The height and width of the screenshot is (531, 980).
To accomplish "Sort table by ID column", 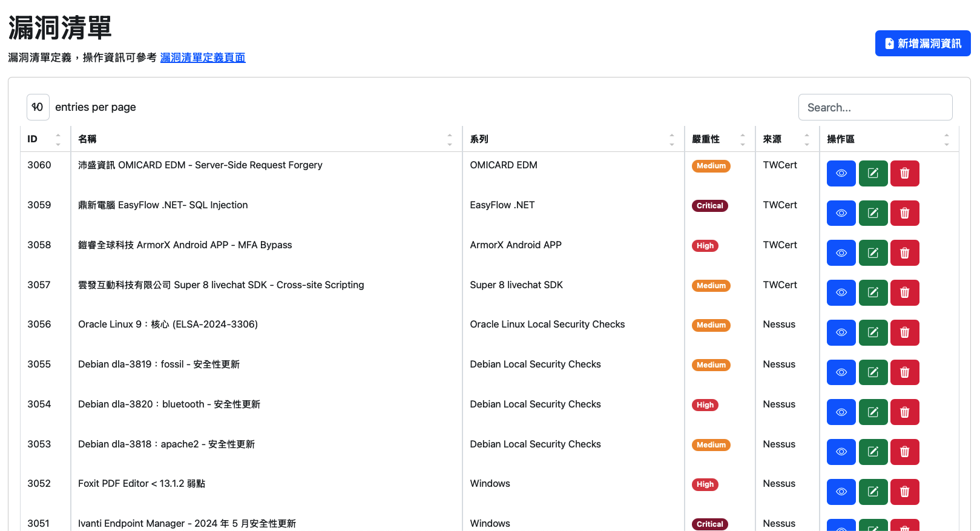I will (x=45, y=139).
